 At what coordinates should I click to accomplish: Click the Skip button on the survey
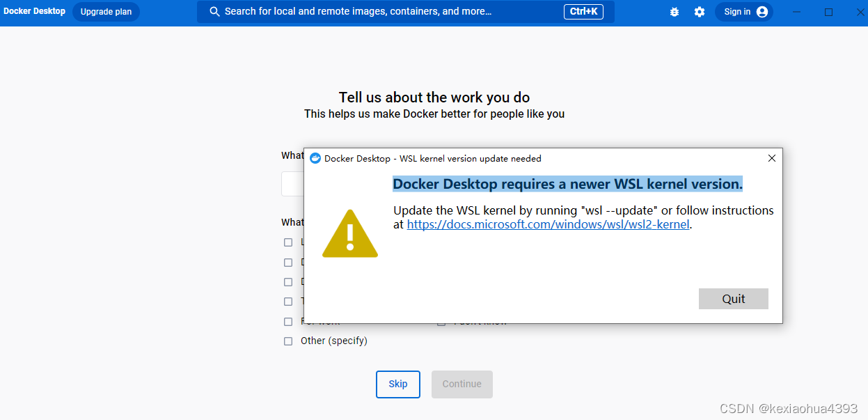[x=397, y=384]
